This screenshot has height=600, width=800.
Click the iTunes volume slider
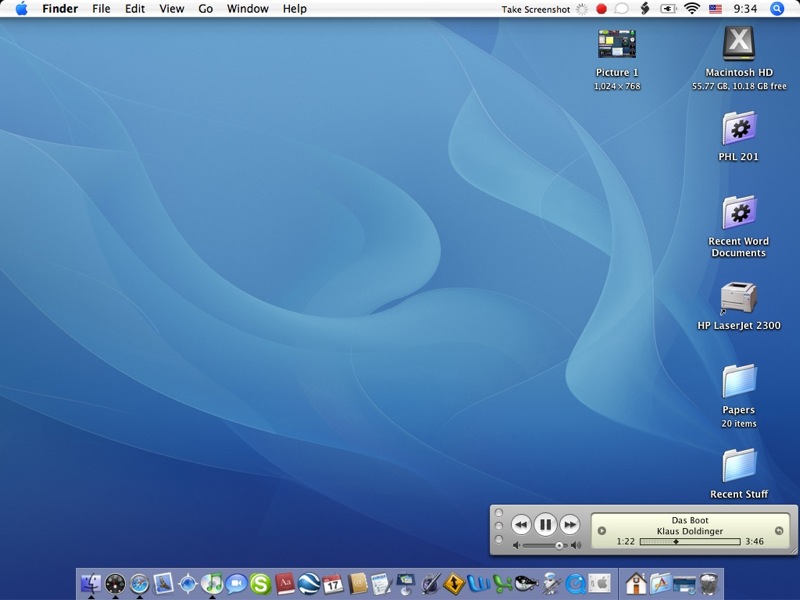[x=541, y=545]
